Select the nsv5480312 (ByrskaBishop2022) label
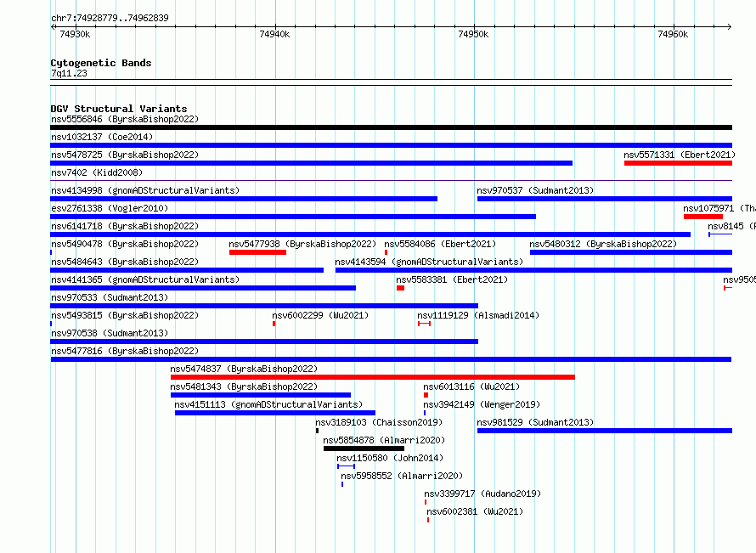Viewport: 756px width, 553px height. (603, 244)
